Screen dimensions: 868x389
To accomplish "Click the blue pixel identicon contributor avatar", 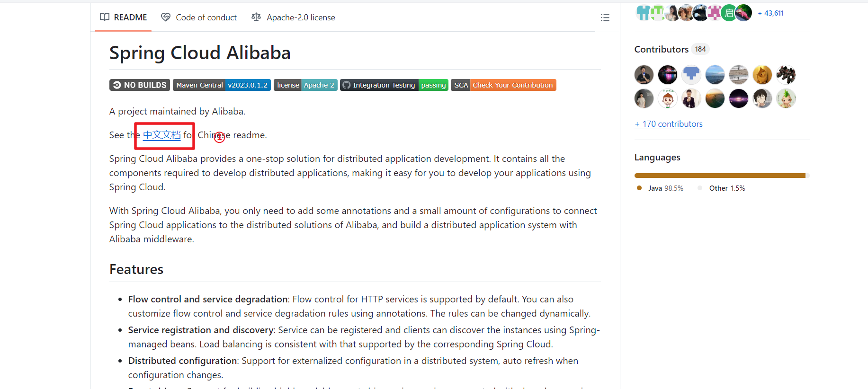I will (691, 75).
